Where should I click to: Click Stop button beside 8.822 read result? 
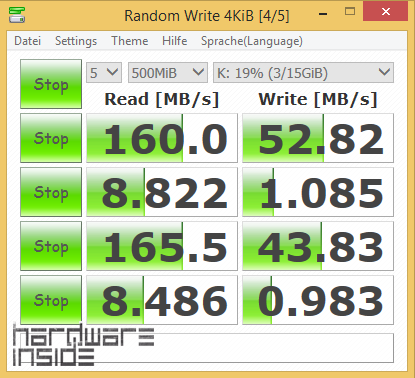[x=51, y=192]
